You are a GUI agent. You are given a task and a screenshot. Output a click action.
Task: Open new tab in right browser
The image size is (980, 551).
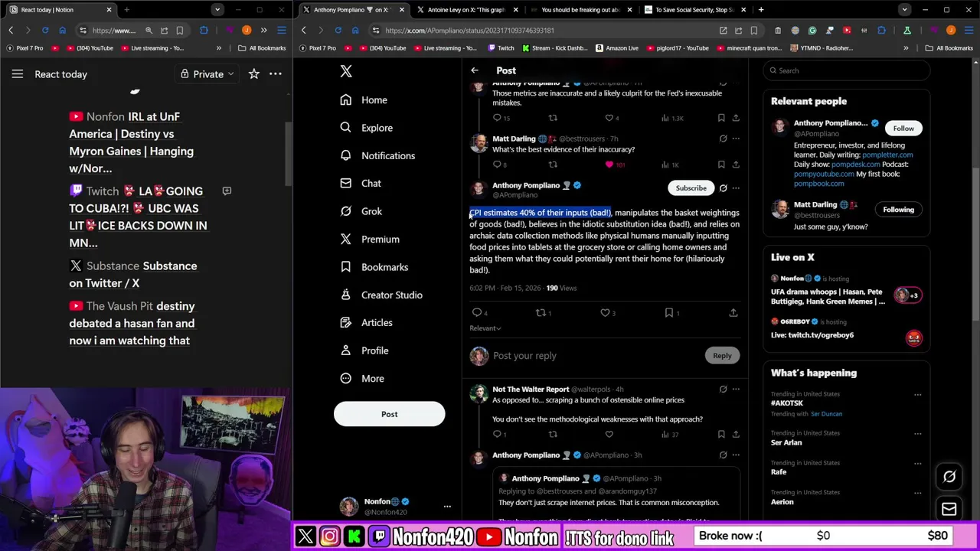[761, 10]
